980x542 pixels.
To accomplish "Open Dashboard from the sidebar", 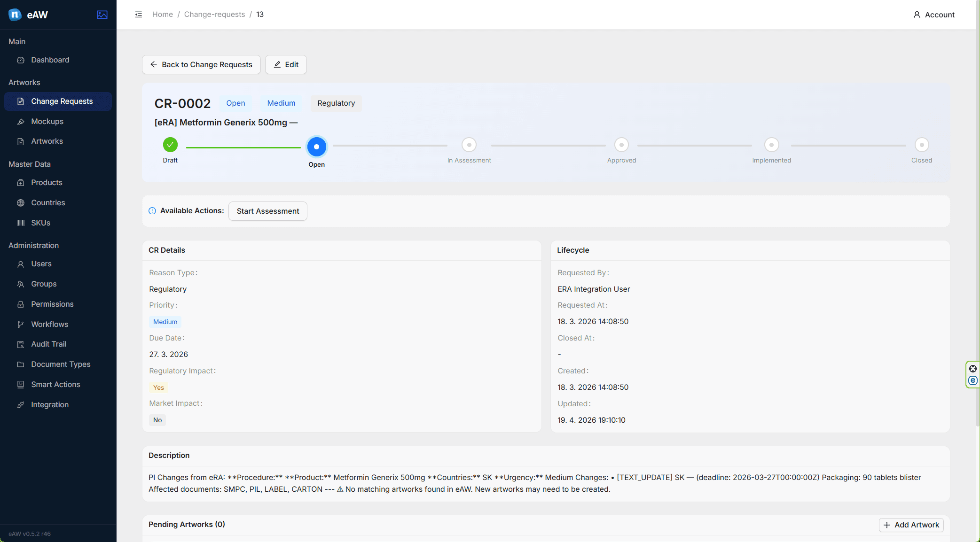I will click(58, 60).
